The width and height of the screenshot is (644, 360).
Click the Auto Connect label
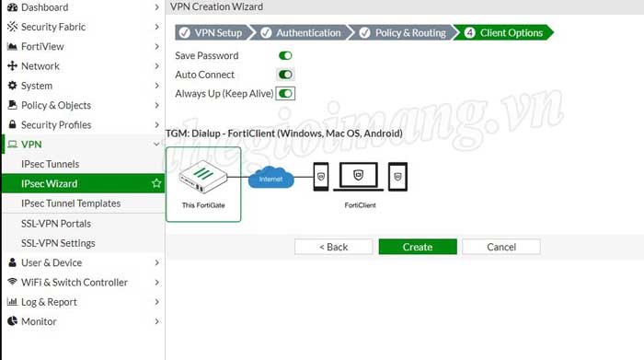click(x=204, y=75)
